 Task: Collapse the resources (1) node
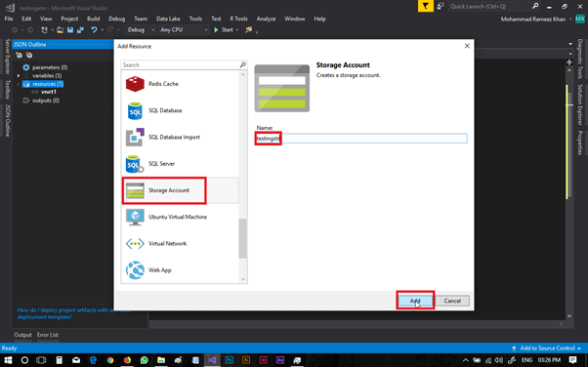[x=19, y=84]
